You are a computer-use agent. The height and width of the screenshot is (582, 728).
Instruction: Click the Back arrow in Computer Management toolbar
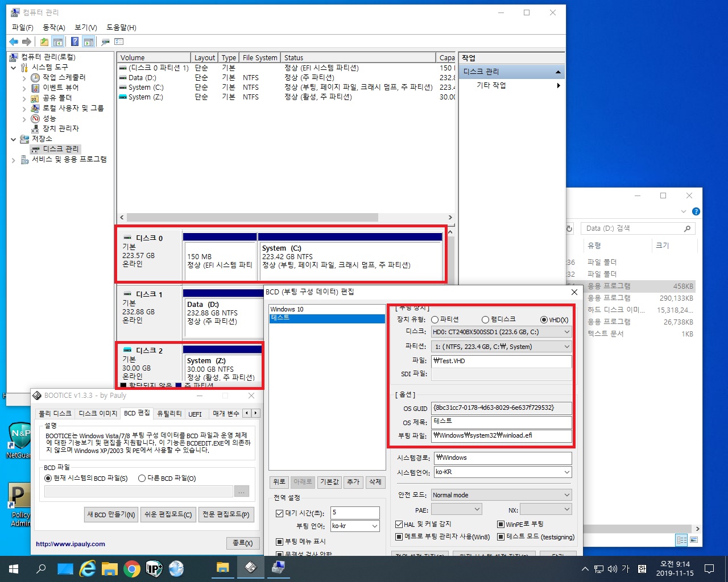[x=14, y=41]
